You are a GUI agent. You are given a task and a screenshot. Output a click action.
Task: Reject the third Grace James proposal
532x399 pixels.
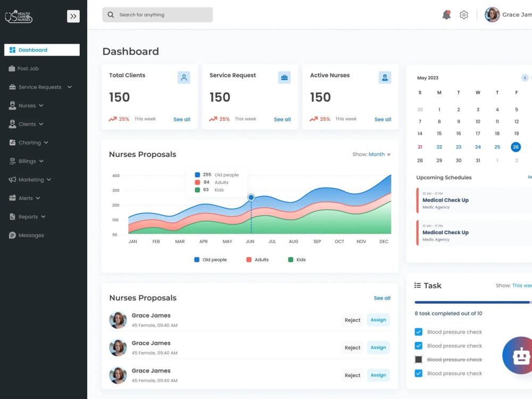click(352, 375)
